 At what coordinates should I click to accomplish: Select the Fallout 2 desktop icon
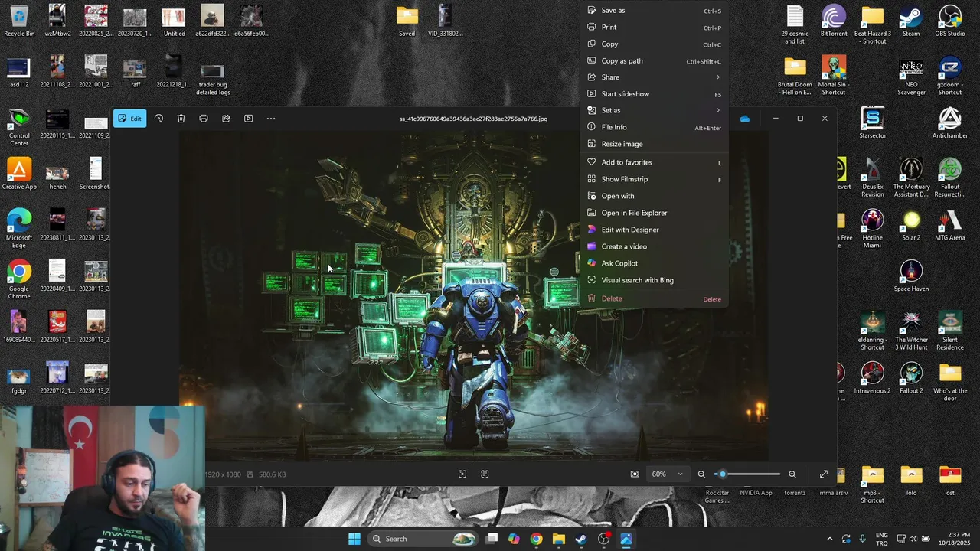(911, 378)
